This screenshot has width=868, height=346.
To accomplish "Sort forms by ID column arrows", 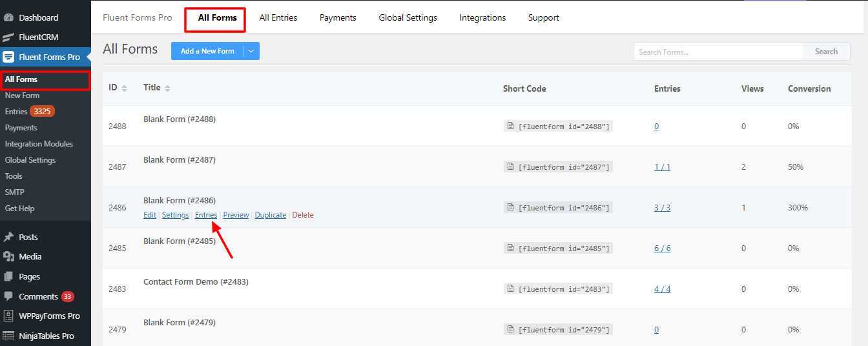I will (x=125, y=88).
